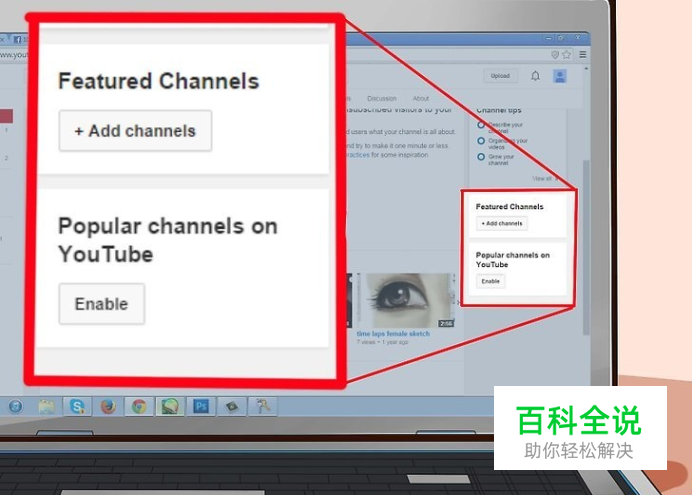692x495 pixels.
Task: Switch to Chrome in the taskbar
Action: (x=139, y=406)
